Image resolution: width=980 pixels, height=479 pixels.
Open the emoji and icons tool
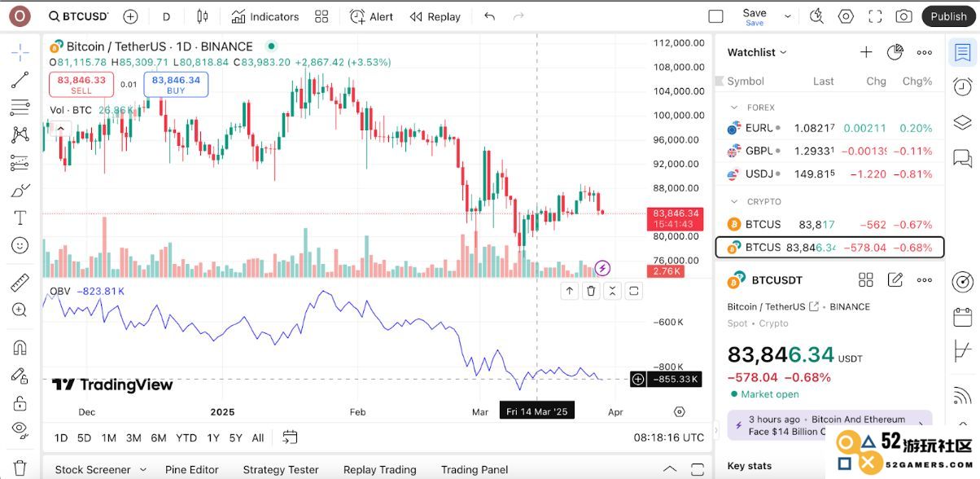click(20, 245)
